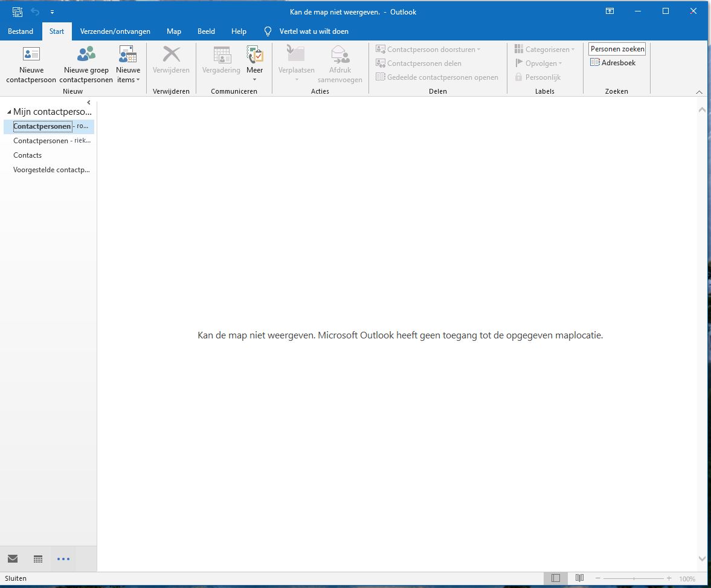This screenshot has width=711, height=588.
Task: Select Contactpersonen - riek folder
Action: (49, 141)
